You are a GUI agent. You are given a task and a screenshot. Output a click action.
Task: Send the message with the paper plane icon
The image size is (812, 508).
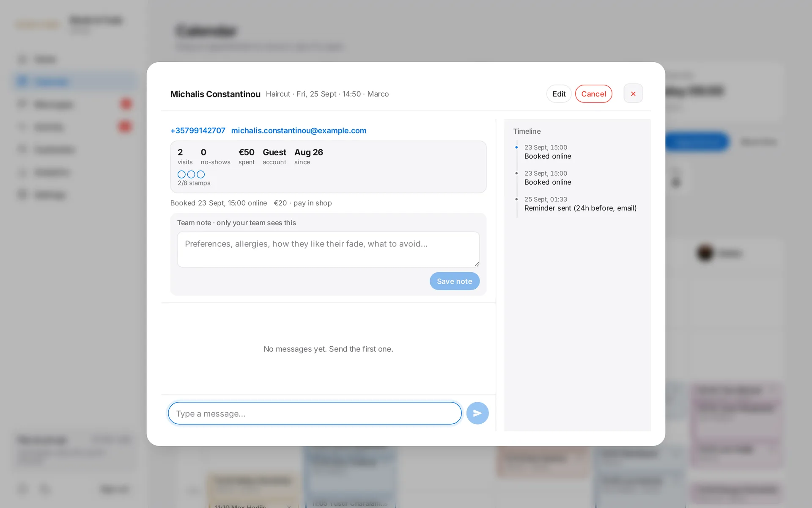[477, 413]
